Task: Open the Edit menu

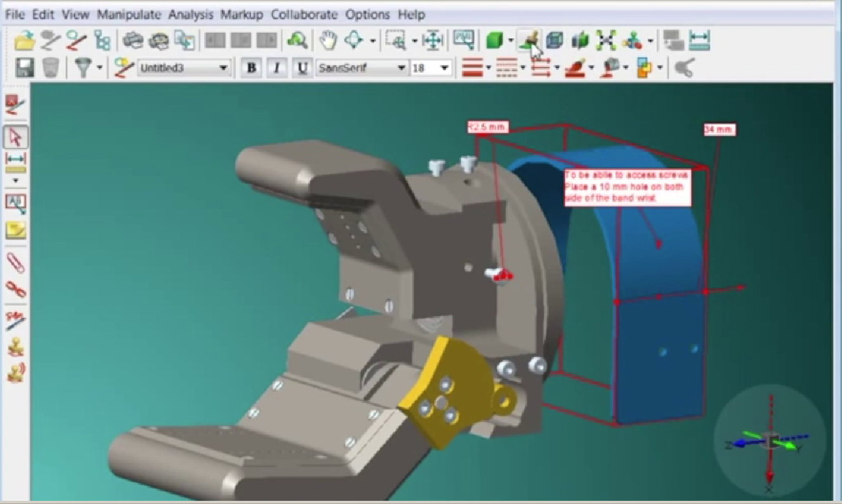Action: tap(43, 14)
